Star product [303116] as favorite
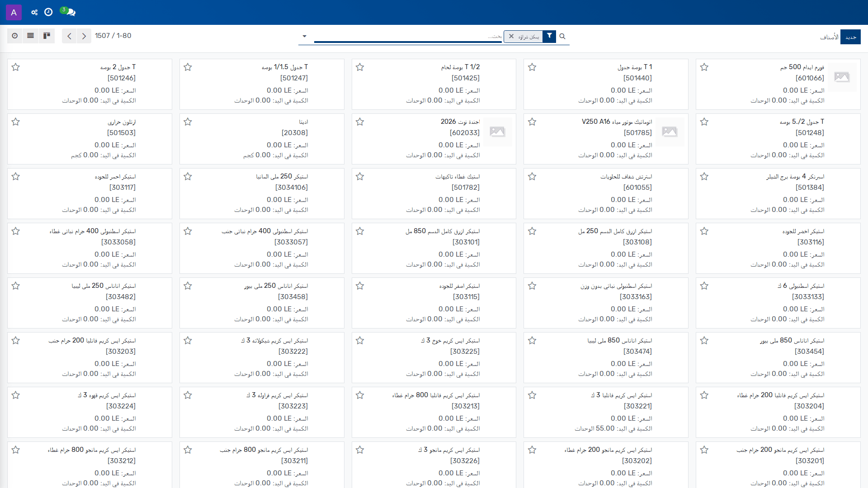Viewport: 868px width, 488px height. point(704,231)
